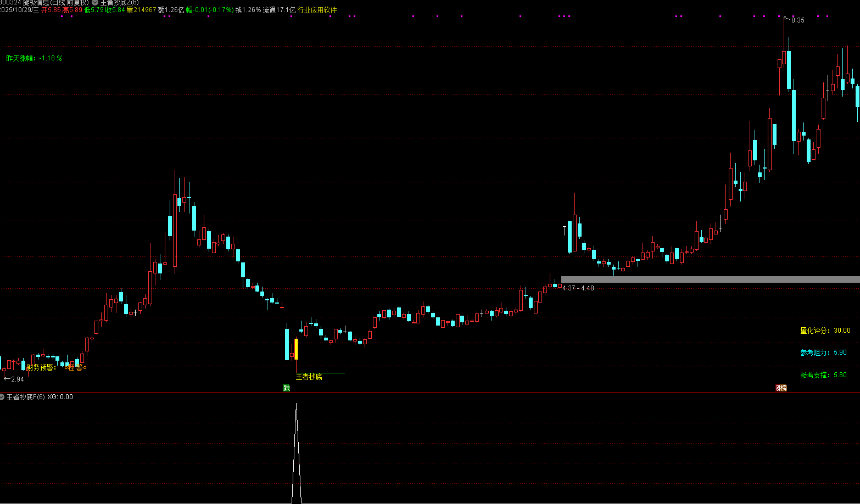Expand the 王者抄底F sub-indicator panel menu

2,397
